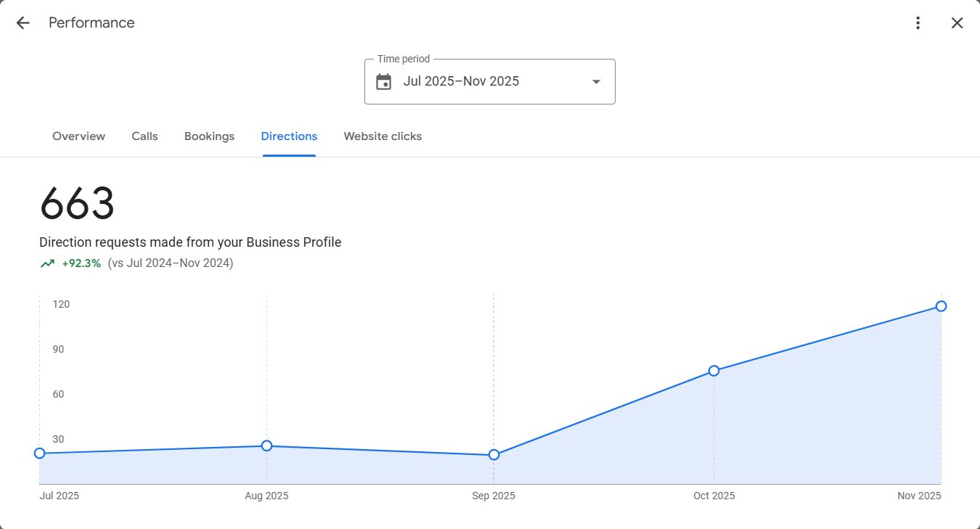Close the Performance window
This screenshot has height=529, width=980.
point(957,22)
